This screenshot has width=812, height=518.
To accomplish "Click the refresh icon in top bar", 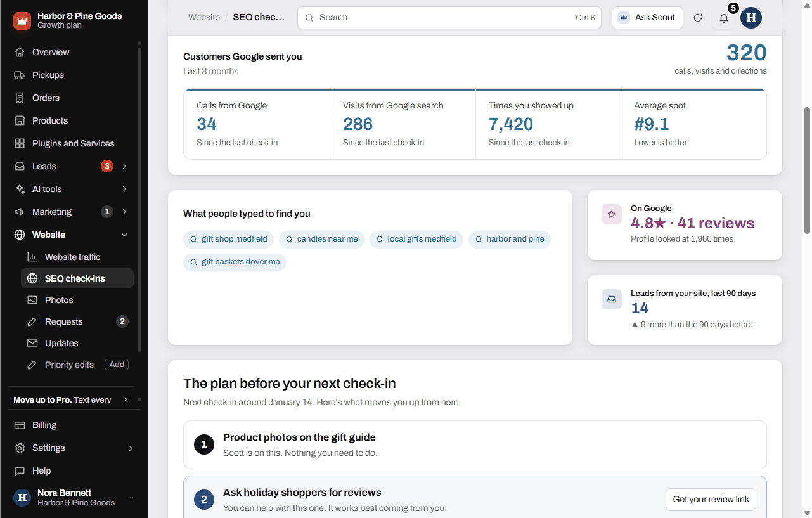I will pos(698,18).
